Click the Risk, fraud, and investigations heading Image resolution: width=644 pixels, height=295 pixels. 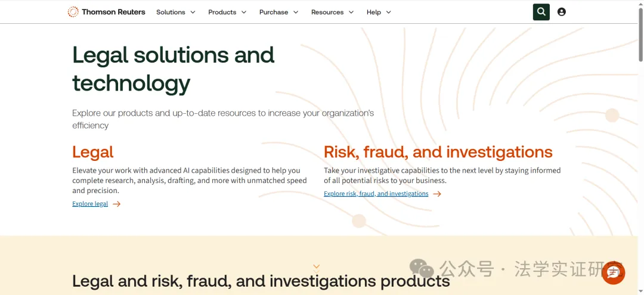pos(438,152)
